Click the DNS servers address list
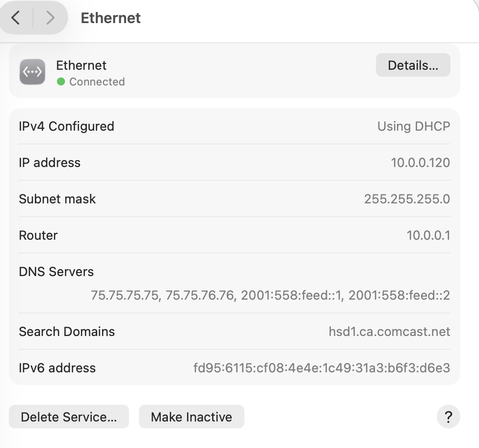The image size is (479, 448). (270, 295)
